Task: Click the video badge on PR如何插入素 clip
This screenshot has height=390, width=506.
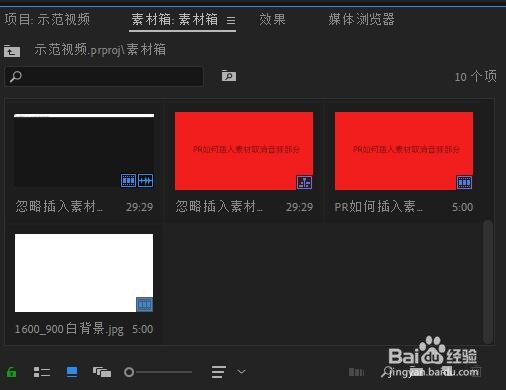Action: (x=464, y=182)
